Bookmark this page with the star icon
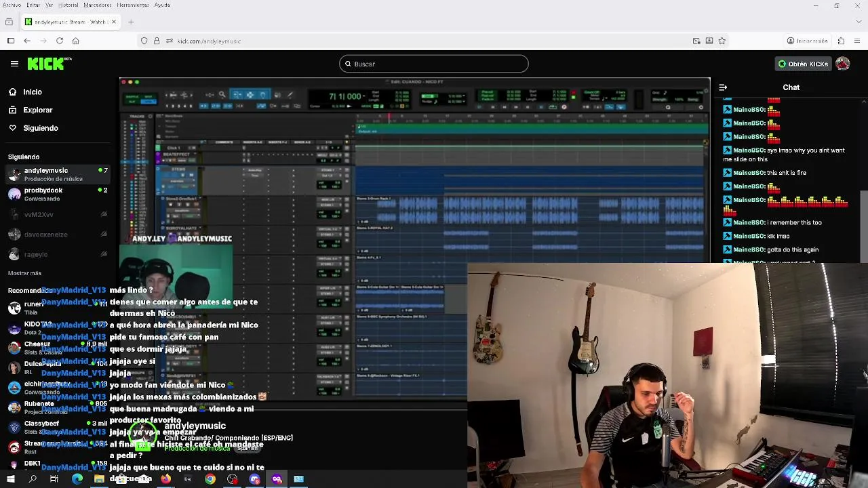The height and width of the screenshot is (488, 868). [x=722, y=41]
